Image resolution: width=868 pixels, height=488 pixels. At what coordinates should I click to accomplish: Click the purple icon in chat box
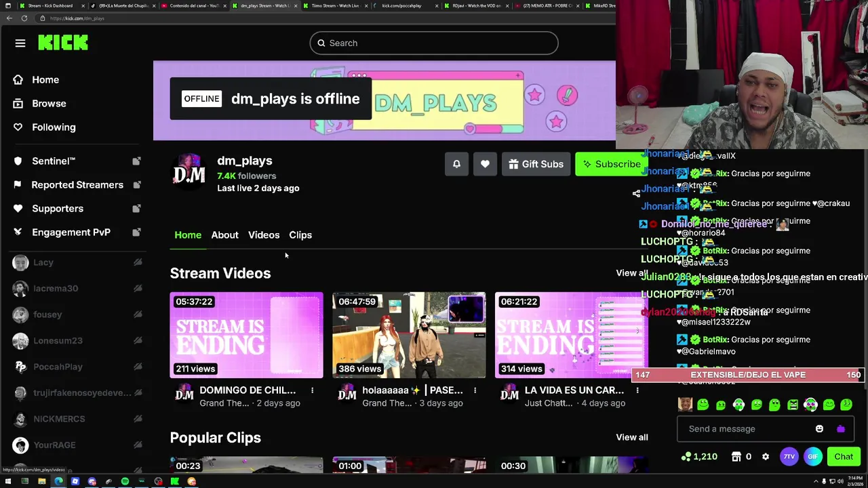coord(841,429)
